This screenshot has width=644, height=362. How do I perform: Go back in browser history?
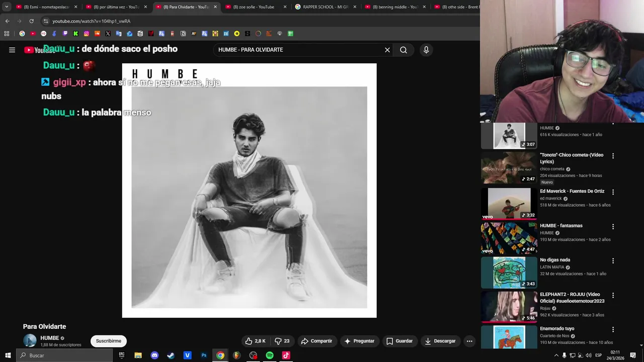7,21
